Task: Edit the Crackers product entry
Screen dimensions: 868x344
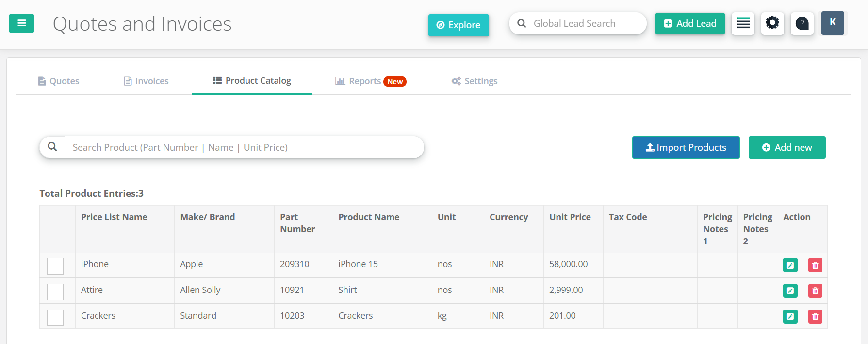Action: tap(790, 317)
